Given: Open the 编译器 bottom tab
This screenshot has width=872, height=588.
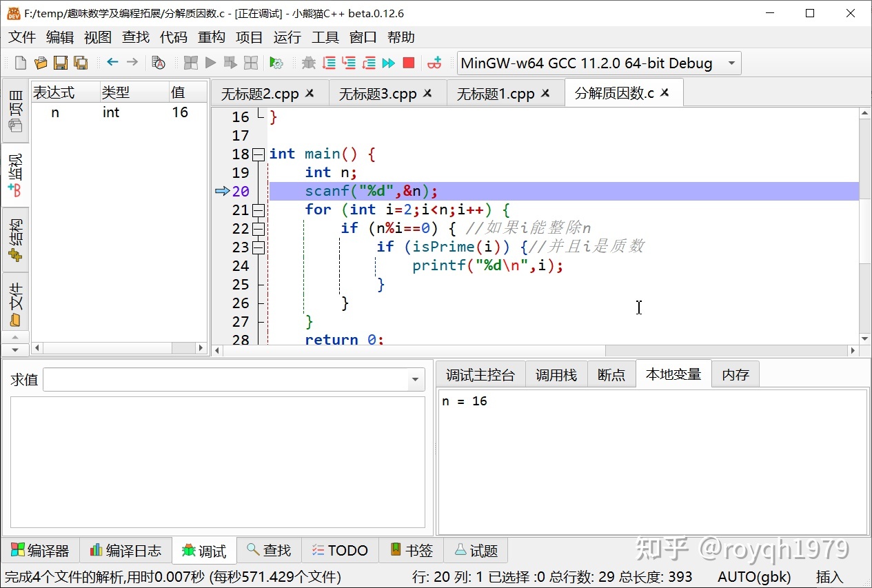Looking at the screenshot, I should 41,551.
